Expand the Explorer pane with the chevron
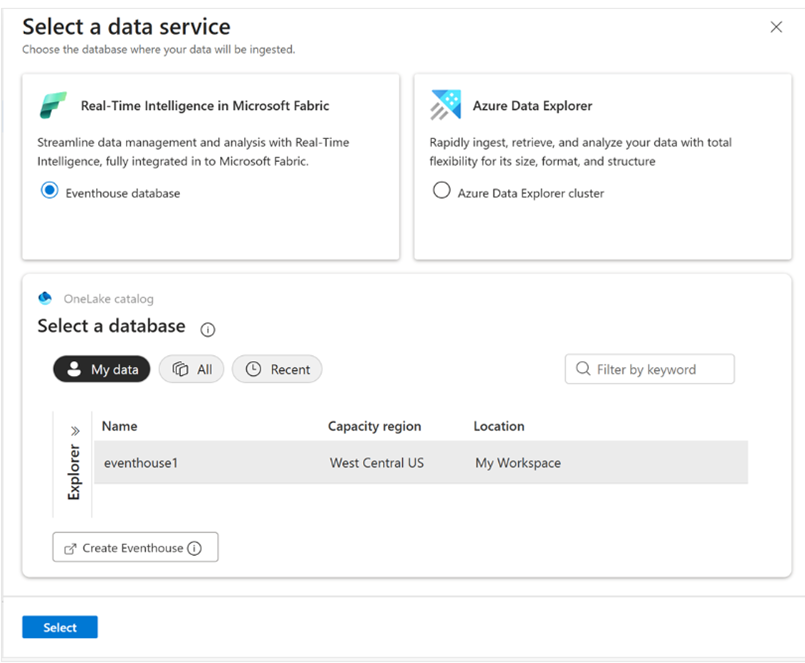 coord(75,430)
